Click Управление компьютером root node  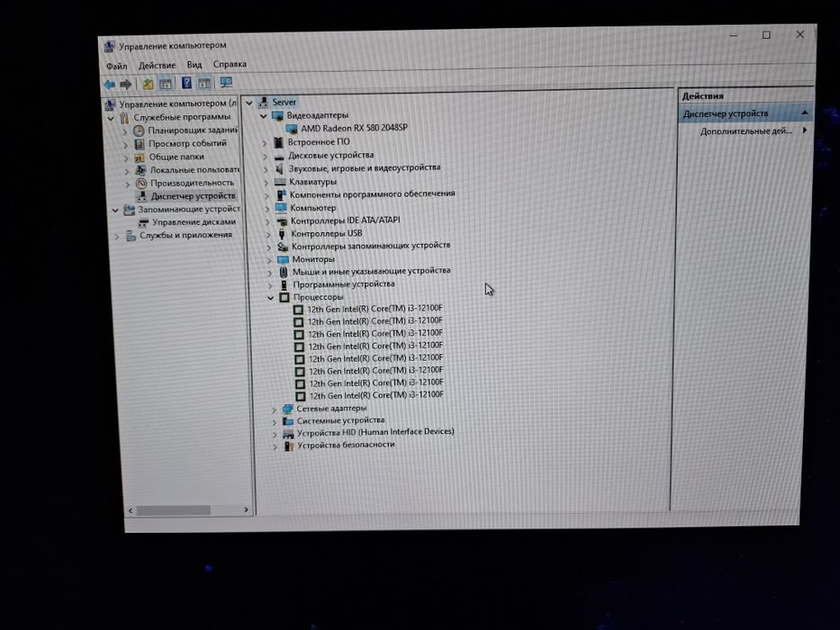[178, 103]
